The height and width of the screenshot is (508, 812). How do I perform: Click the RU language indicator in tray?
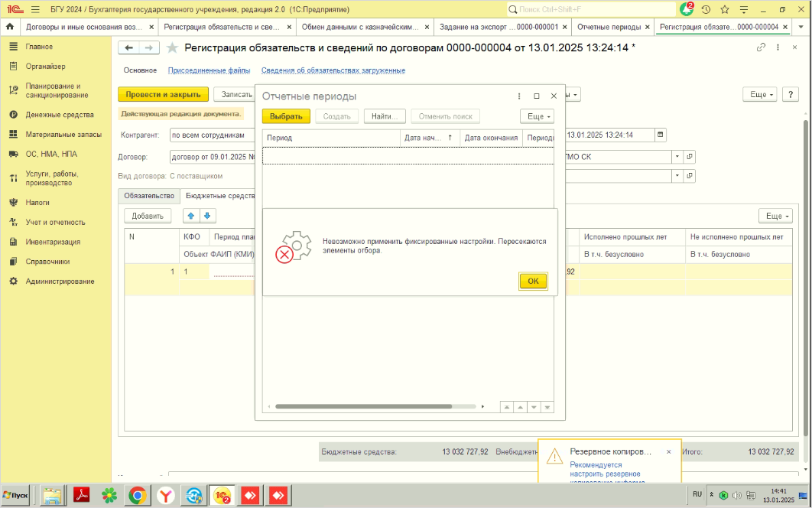tap(697, 494)
